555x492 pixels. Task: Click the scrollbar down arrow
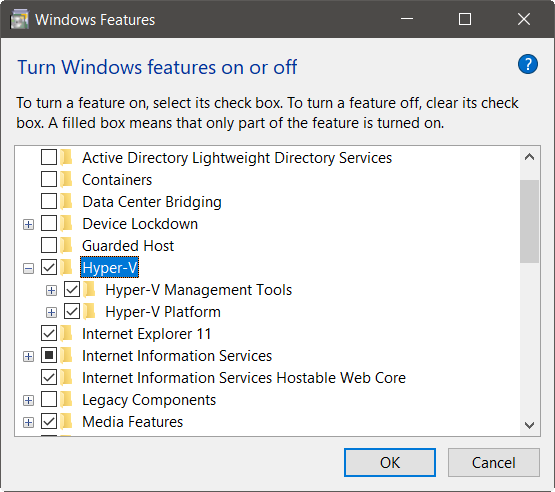pyautogui.click(x=530, y=425)
